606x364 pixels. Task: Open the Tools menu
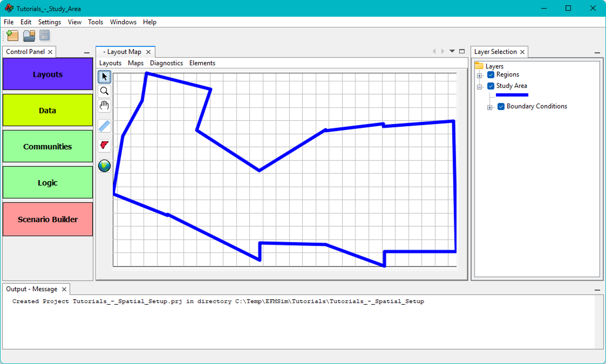pos(95,22)
